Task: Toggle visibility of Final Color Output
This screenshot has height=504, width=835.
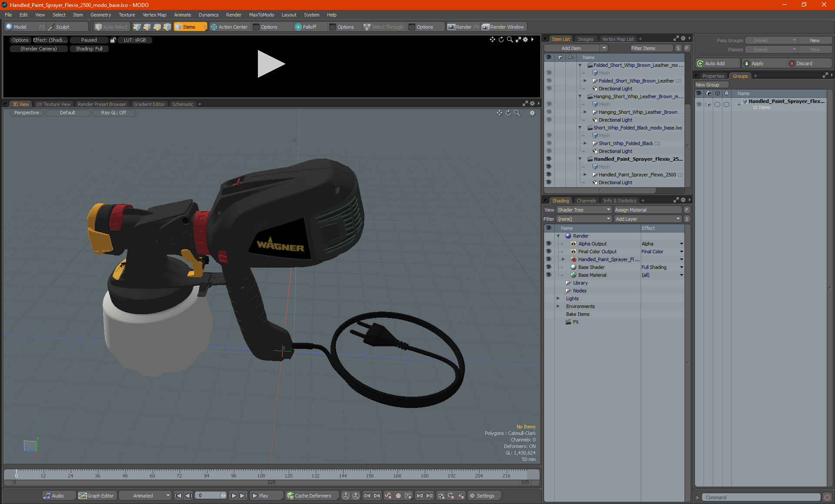Action: coord(549,252)
